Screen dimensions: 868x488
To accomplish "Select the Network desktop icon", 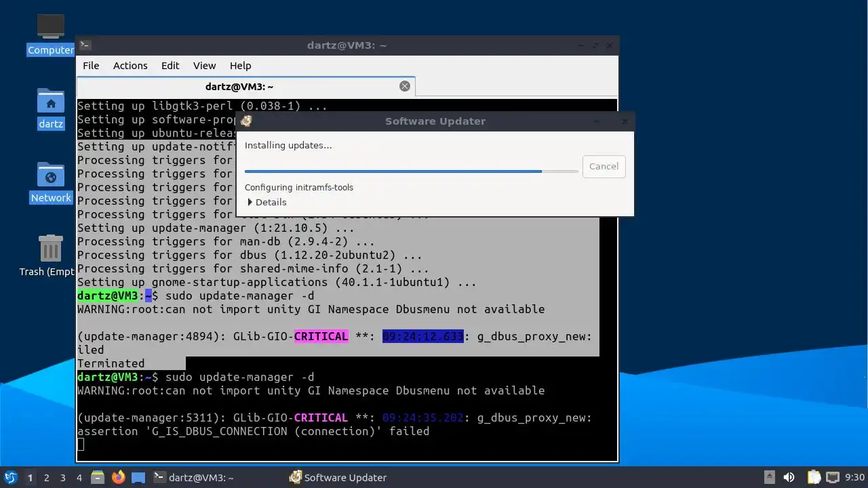I will (x=51, y=183).
